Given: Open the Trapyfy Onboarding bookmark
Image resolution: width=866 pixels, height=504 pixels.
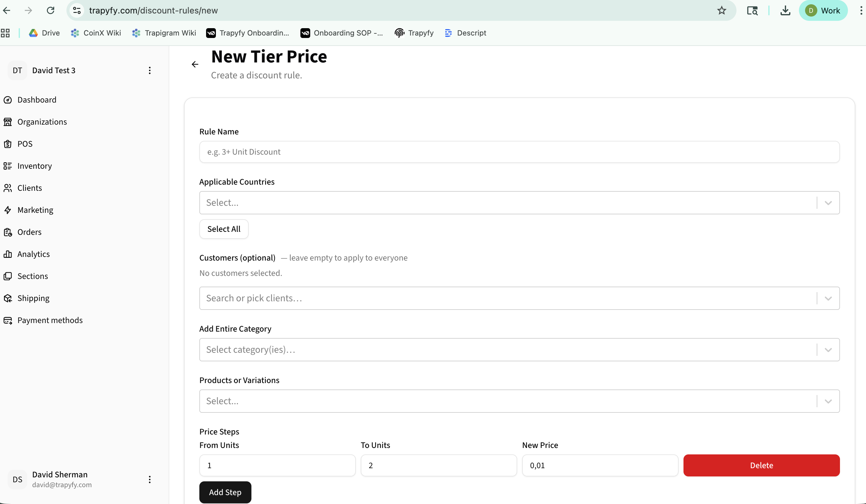Looking at the screenshot, I should pos(247,33).
